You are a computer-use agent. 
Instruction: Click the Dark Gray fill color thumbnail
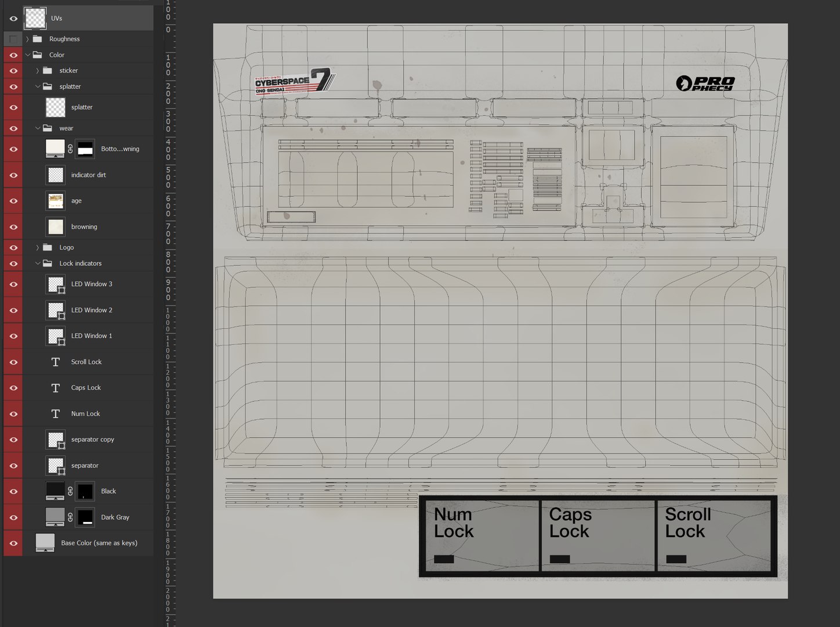click(x=55, y=517)
